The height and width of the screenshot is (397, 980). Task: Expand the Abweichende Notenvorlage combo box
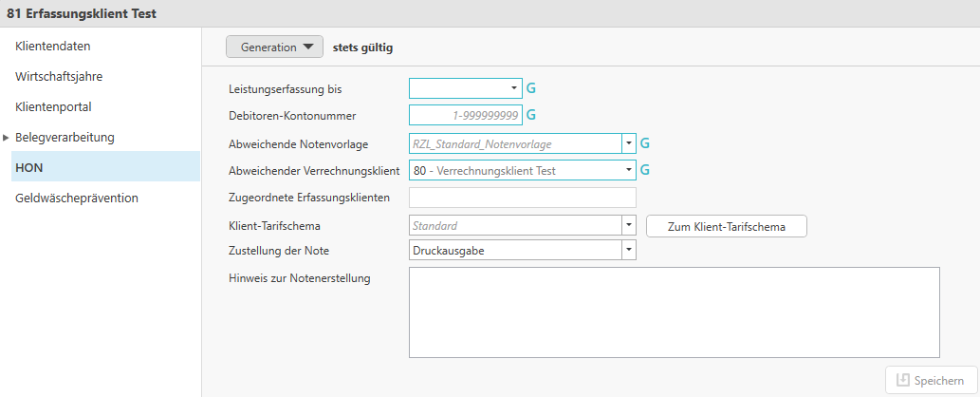[x=627, y=144]
